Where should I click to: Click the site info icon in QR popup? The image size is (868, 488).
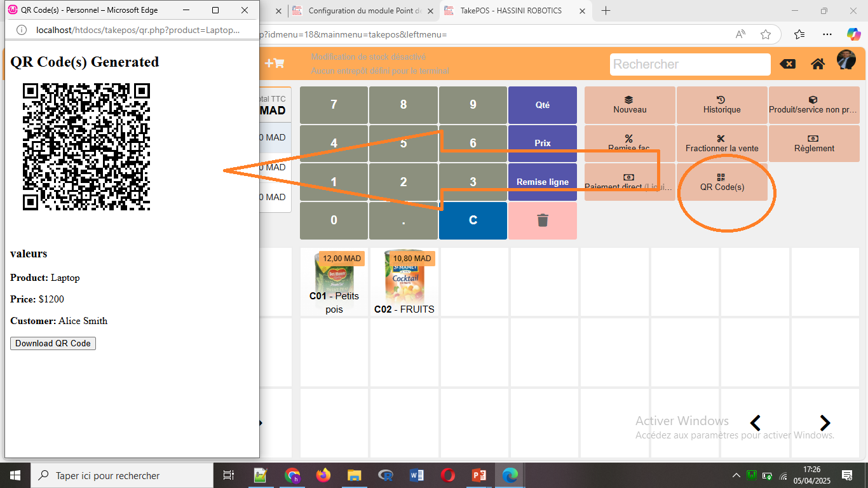click(22, 30)
